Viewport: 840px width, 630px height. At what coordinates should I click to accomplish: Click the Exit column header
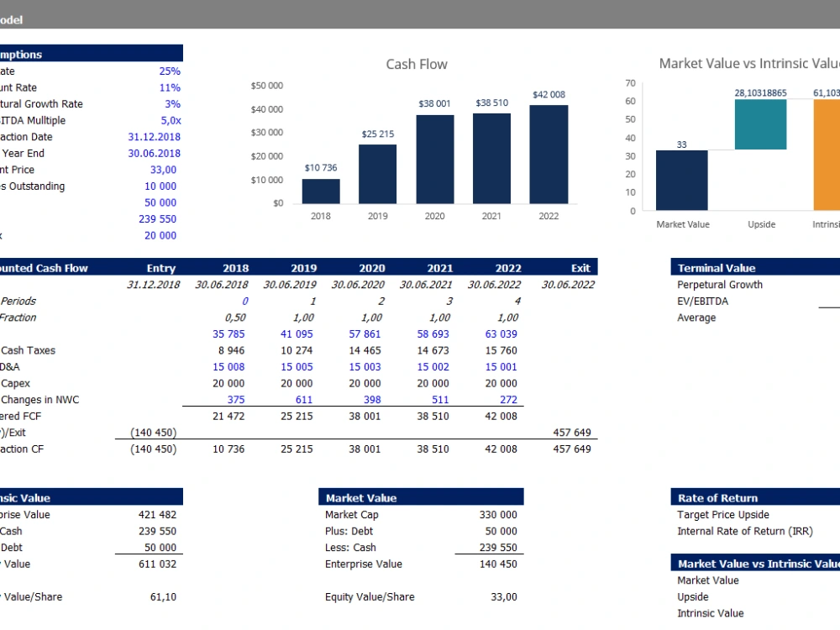point(580,269)
